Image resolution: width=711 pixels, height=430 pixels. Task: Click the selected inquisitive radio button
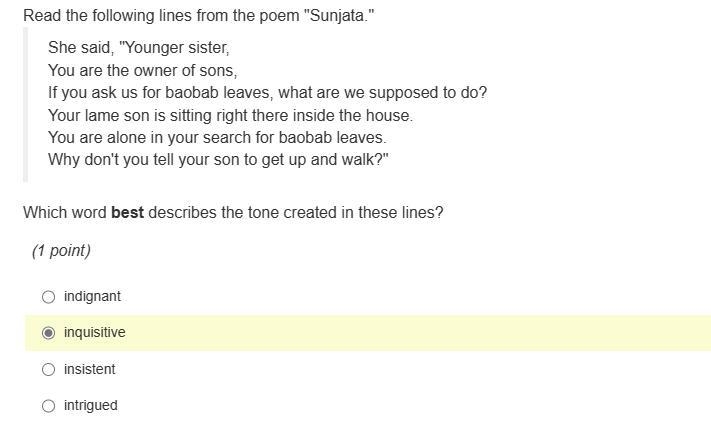coord(49,333)
